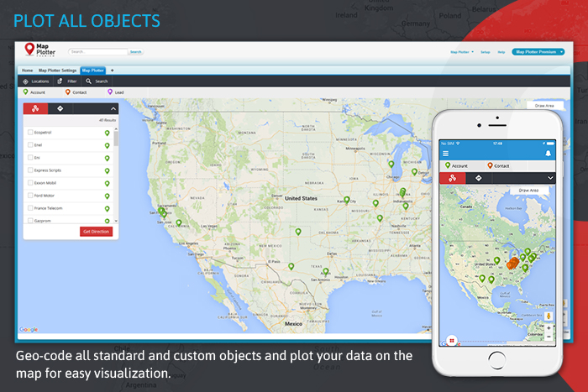This screenshot has height=392, width=588.
Task: Tap the notification bell on the phone
Action: pyautogui.click(x=549, y=154)
